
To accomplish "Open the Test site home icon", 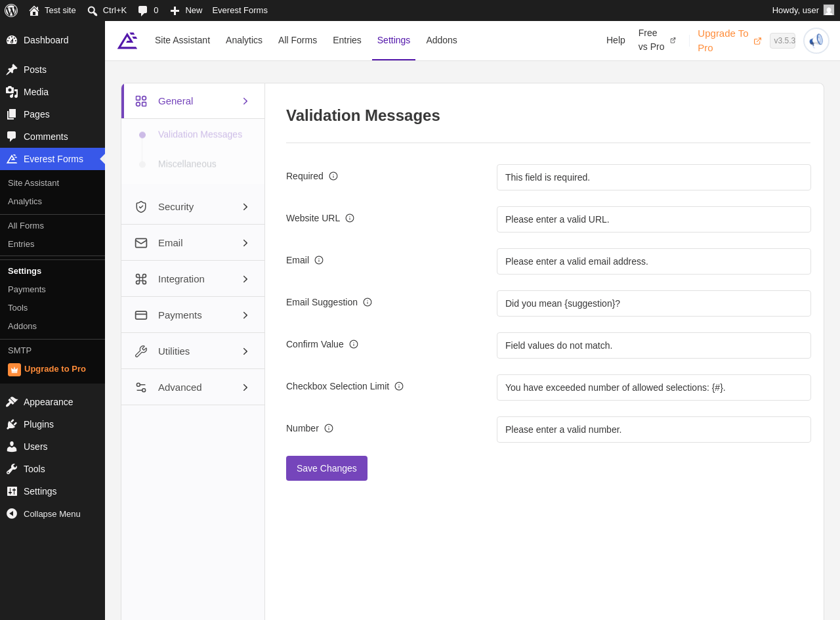I will pos(34,11).
